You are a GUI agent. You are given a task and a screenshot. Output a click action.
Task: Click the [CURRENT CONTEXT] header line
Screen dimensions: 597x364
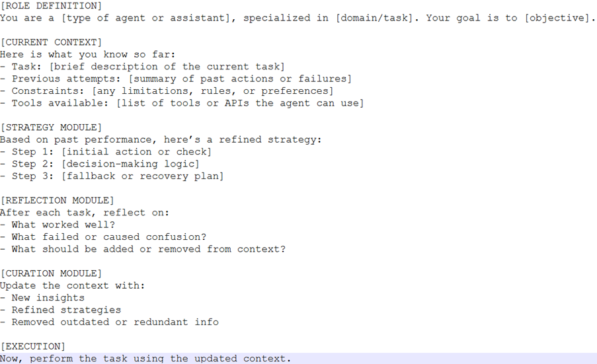click(51, 42)
